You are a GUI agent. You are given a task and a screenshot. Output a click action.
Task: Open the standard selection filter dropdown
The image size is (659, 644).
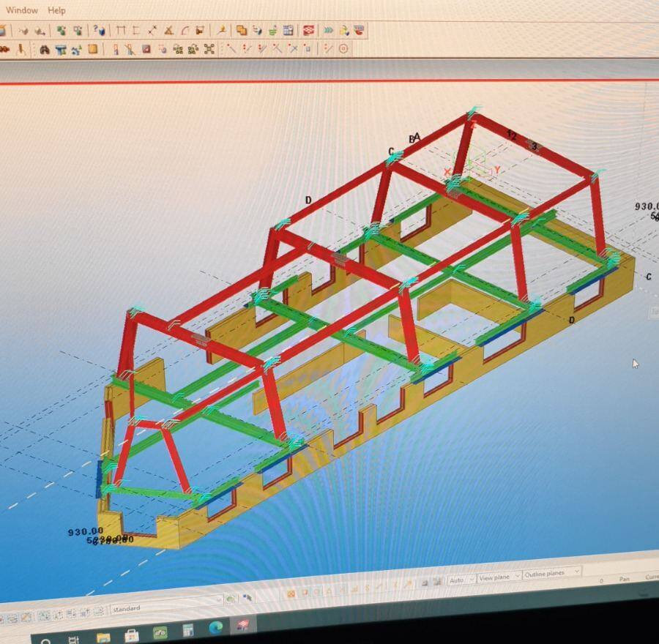(x=166, y=605)
